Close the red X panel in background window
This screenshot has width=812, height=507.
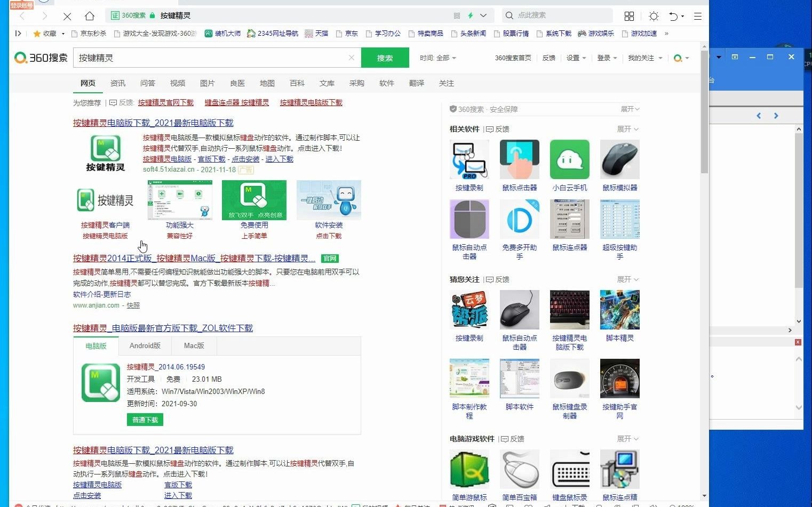pyautogui.click(x=798, y=342)
